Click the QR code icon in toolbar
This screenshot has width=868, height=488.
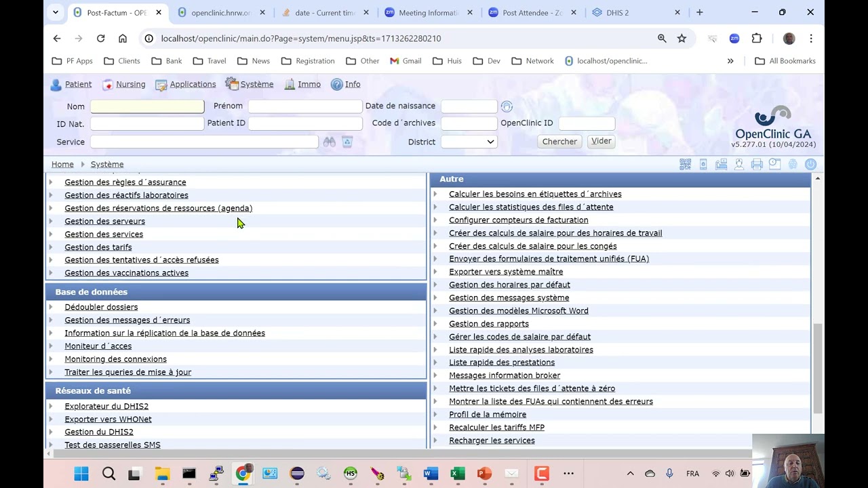click(686, 165)
